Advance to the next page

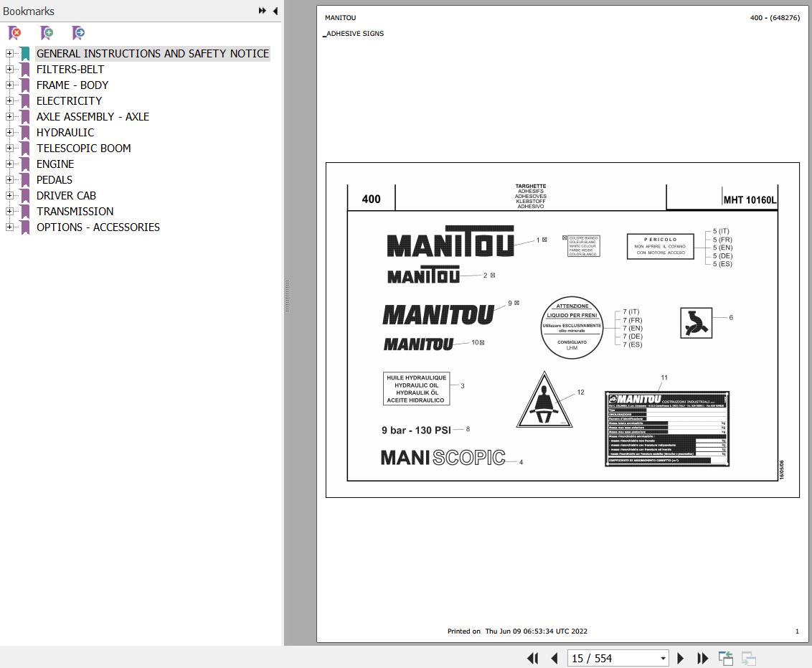pyautogui.click(x=680, y=658)
